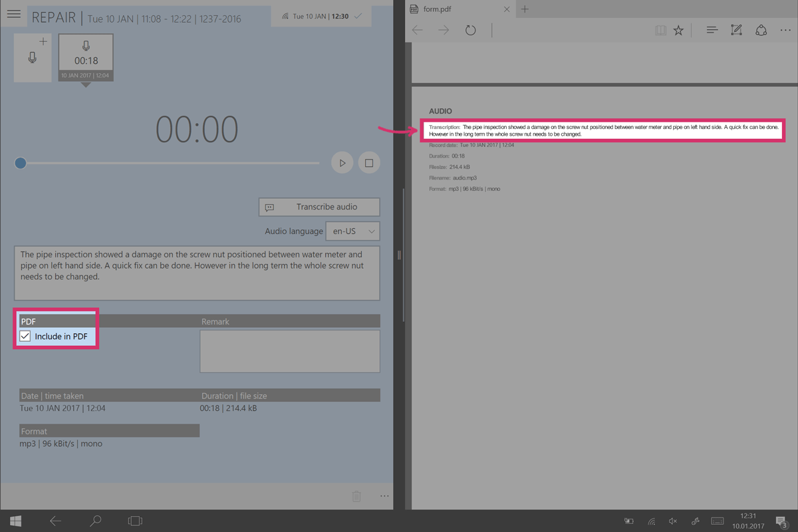Open the Audio language dropdown

[352, 231]
